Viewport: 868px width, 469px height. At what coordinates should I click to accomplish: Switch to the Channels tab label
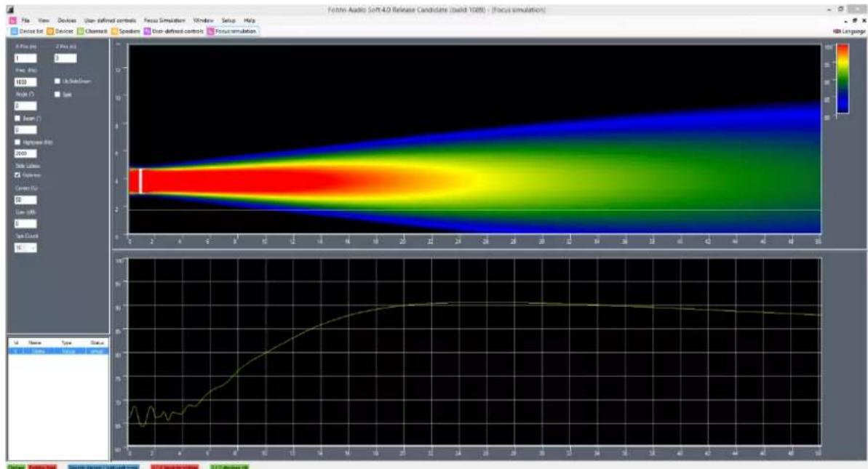click(x=96, y=31)
